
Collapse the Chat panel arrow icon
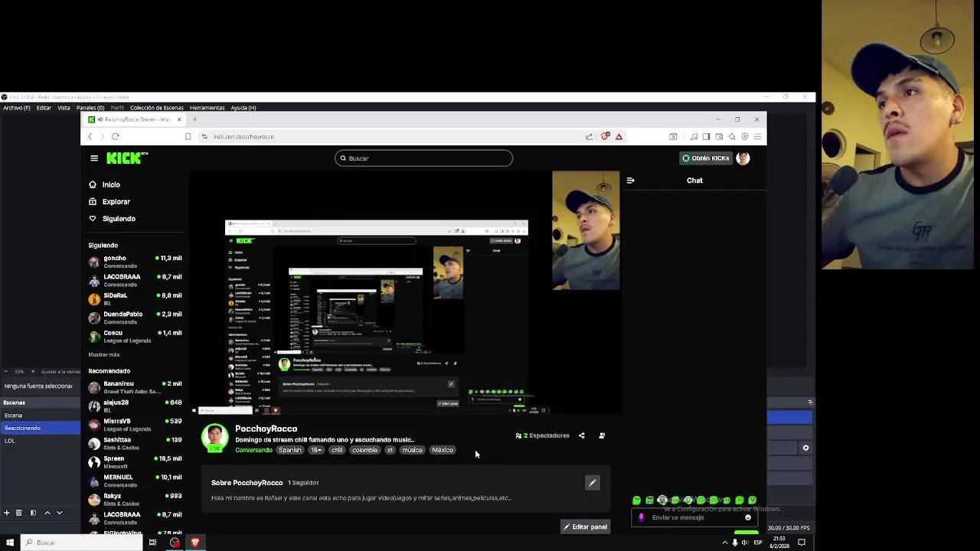point(630,181)
